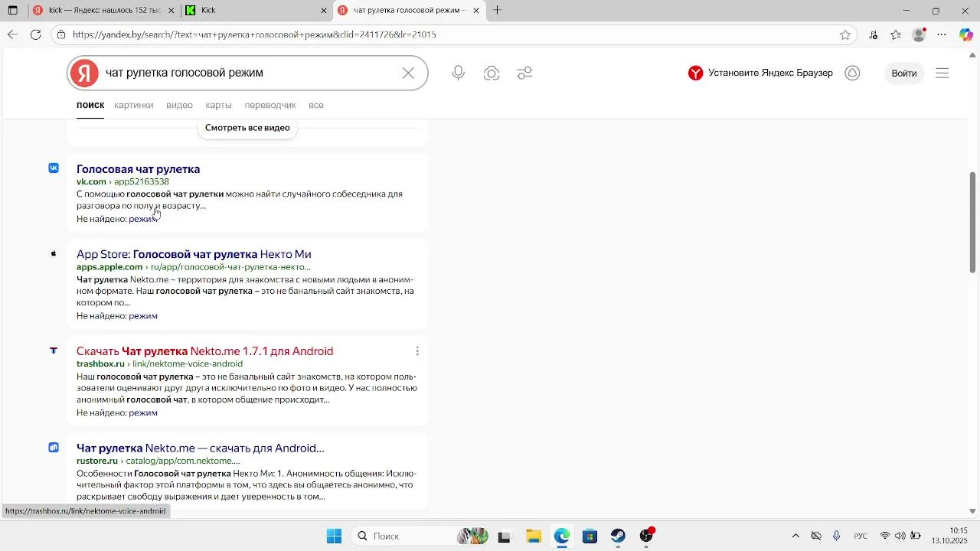
Task: Switch input language РУС
Action: (x=861, y=536)
